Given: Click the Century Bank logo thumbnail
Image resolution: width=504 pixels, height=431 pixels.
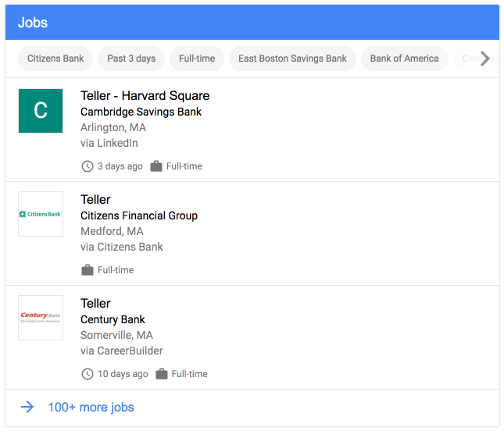Looking at the screenshot, I should (41, 317).
